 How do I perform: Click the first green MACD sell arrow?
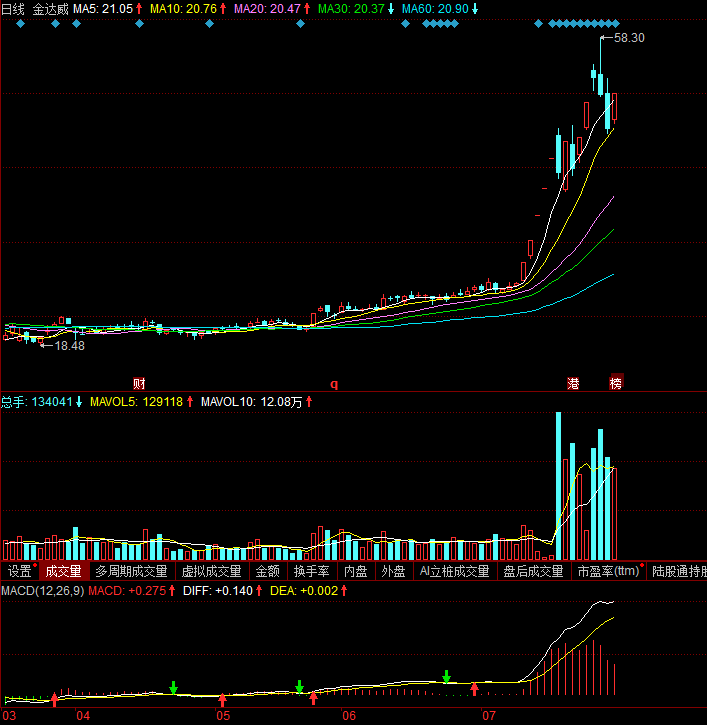173,687
